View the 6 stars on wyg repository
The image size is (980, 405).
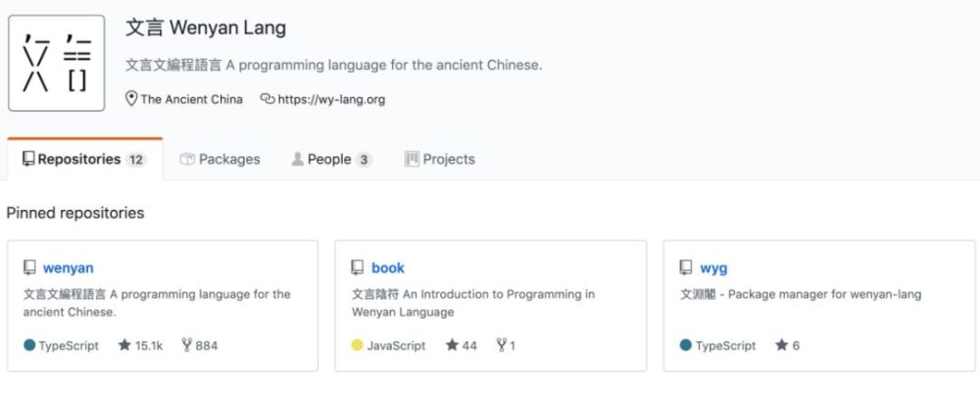(788, 345)
